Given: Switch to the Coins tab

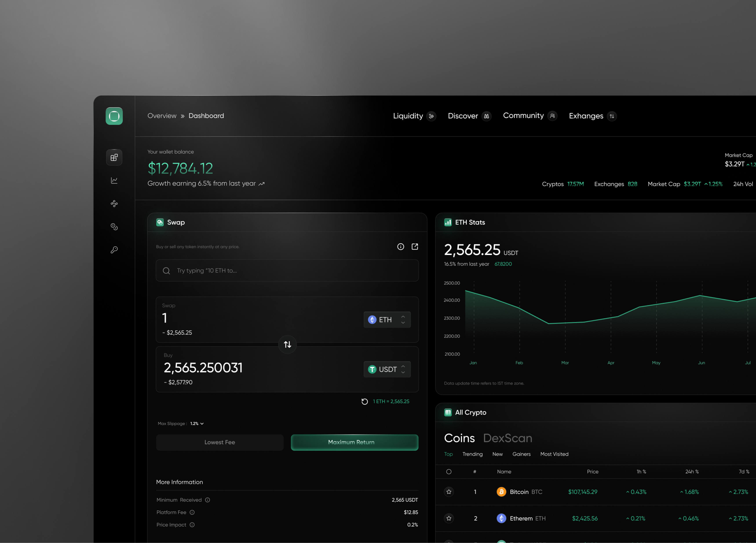Looking at the screenshot, I should tap(459, 438).
